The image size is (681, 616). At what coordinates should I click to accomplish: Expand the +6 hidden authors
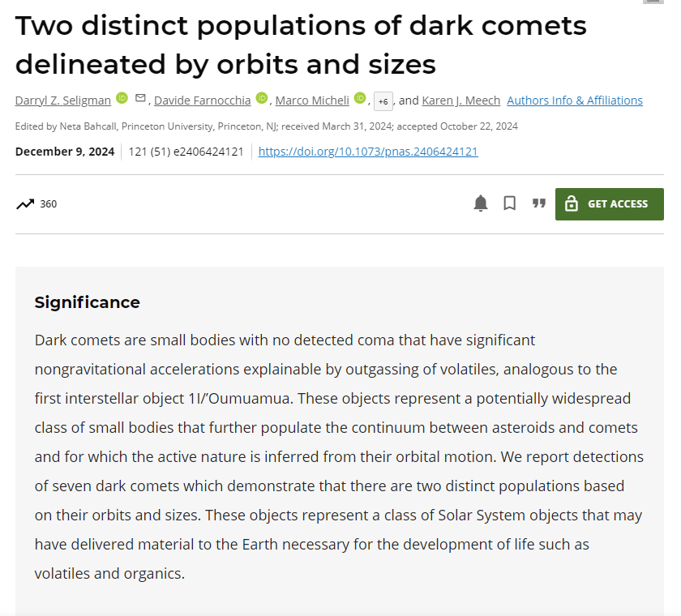383,101
